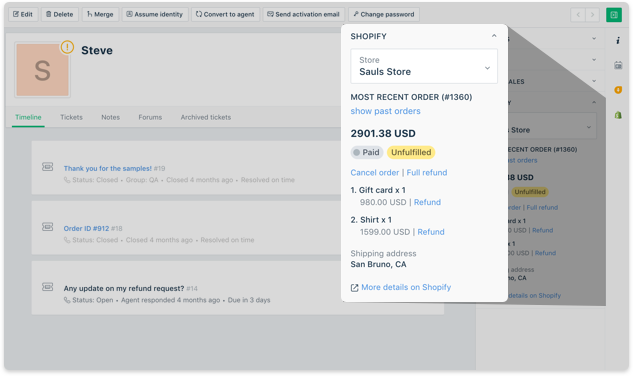Screen dimensions: 633x376
Task: Click Cancel order link in popup
Action: 375,172
